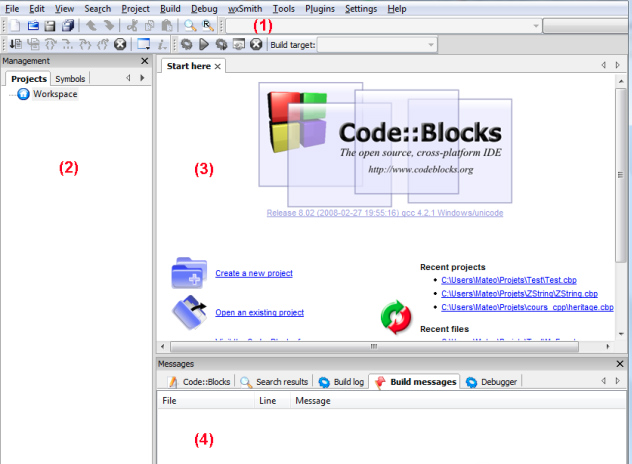Viewport: 632px width, 464px height.
Task: Click the Open file icon
Action: click(33, 26)
